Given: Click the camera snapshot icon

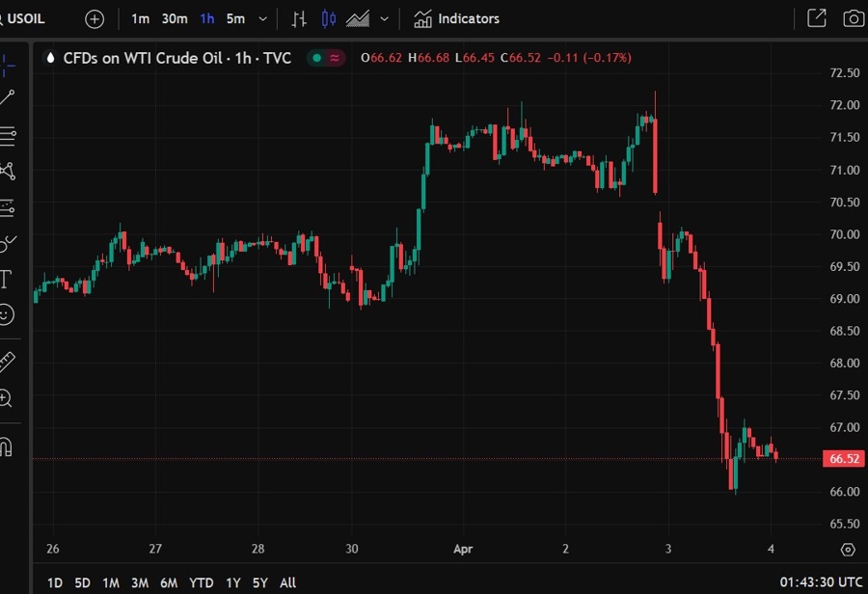Looking at the screenshot, I should point(853,18).
